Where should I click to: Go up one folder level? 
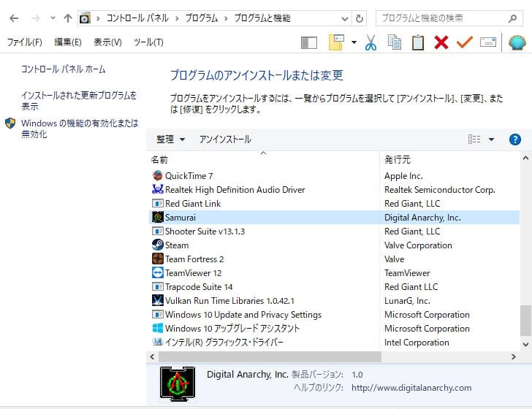point(68,18)
